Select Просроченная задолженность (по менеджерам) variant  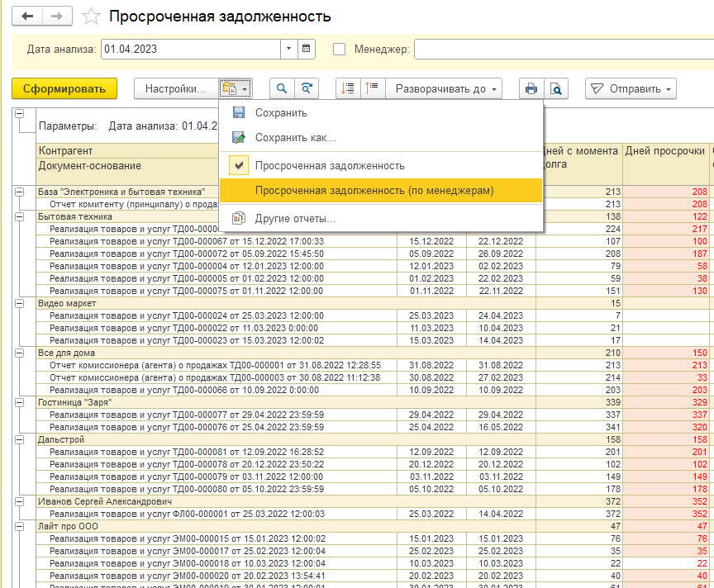click(x=381, y=190)
